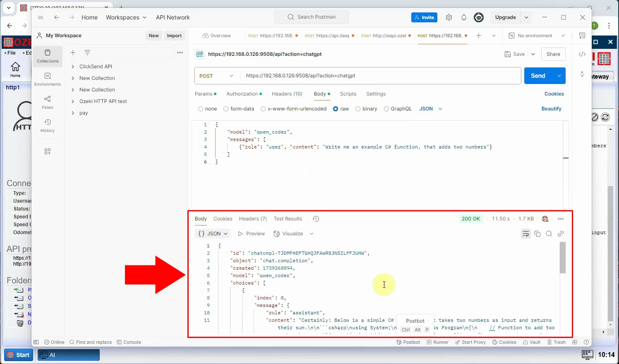Open the code snippet panel icon

582,54
